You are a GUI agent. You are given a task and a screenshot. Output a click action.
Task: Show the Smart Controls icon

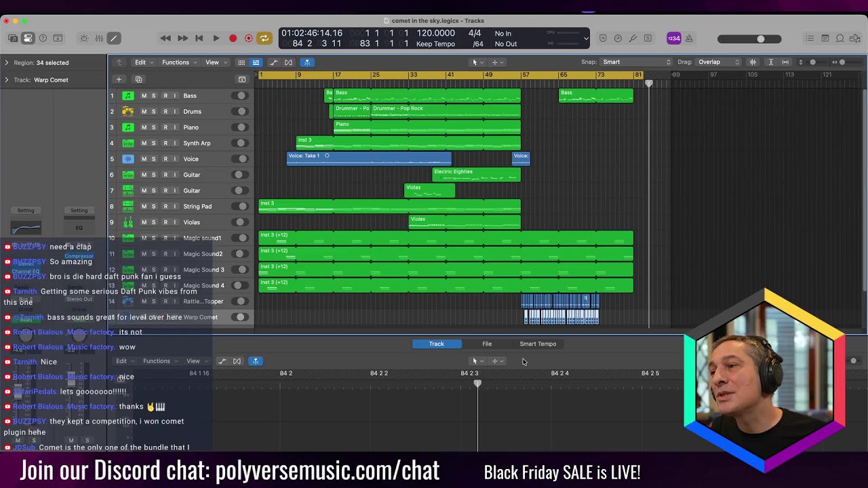pos(84,39)
